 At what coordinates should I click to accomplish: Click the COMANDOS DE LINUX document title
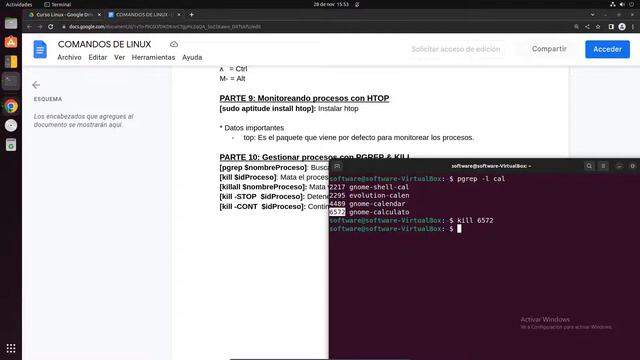[104, 44]
